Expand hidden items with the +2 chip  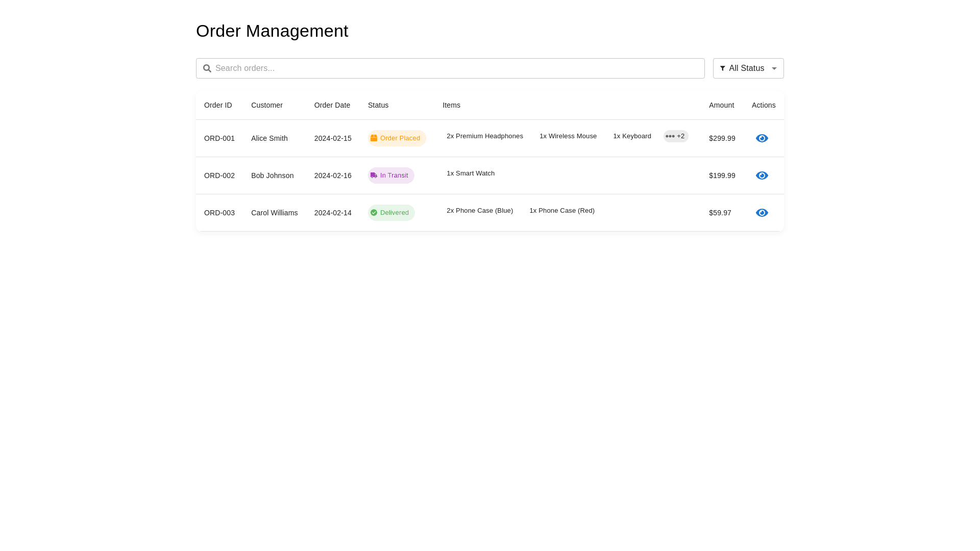click(676, 136)
